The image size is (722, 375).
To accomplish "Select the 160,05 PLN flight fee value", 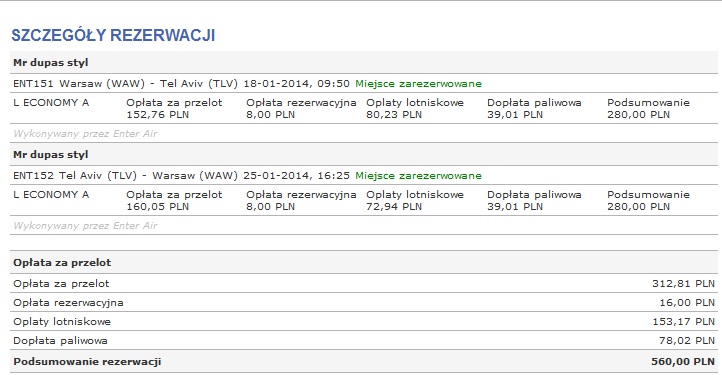I will point(157,207).
